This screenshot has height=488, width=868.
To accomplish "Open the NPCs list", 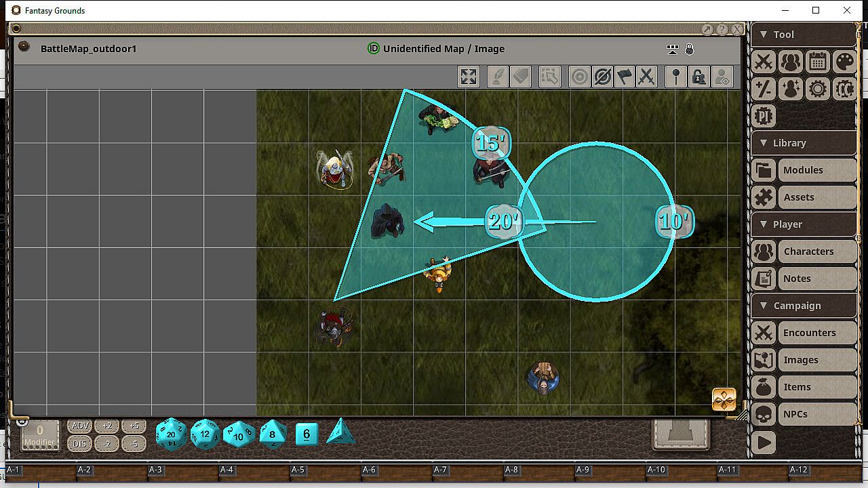I will 817,414.
